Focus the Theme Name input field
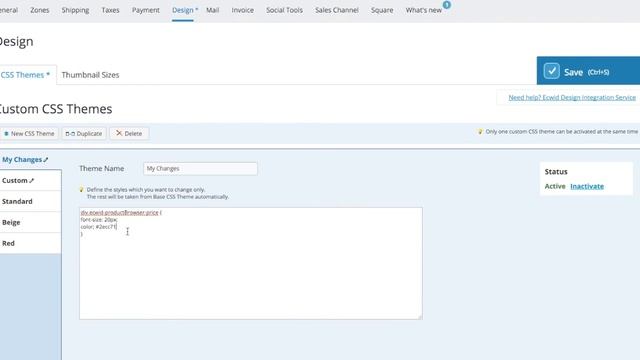640x360 pixels. 200,169
